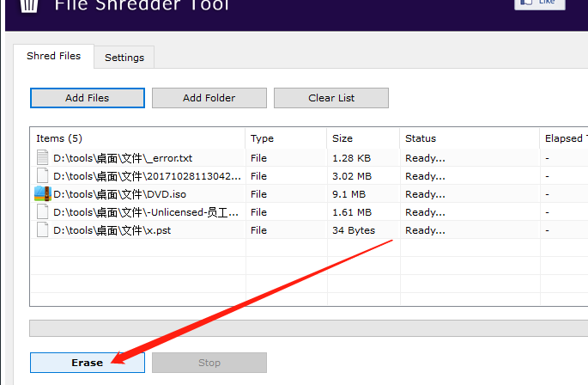Click the Ready... status of _error.txt
The width and height of the screenshot is (588, 385).
click(425, 158)
